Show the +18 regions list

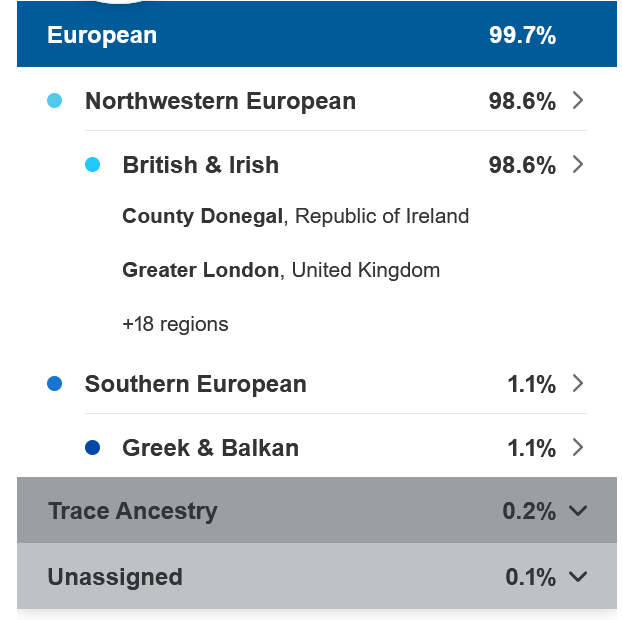point(175,324)
